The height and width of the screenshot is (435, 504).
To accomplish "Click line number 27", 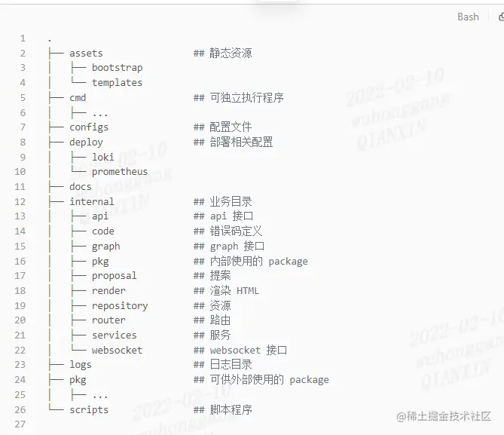I will pyautogui.click(x=20, y=424).
